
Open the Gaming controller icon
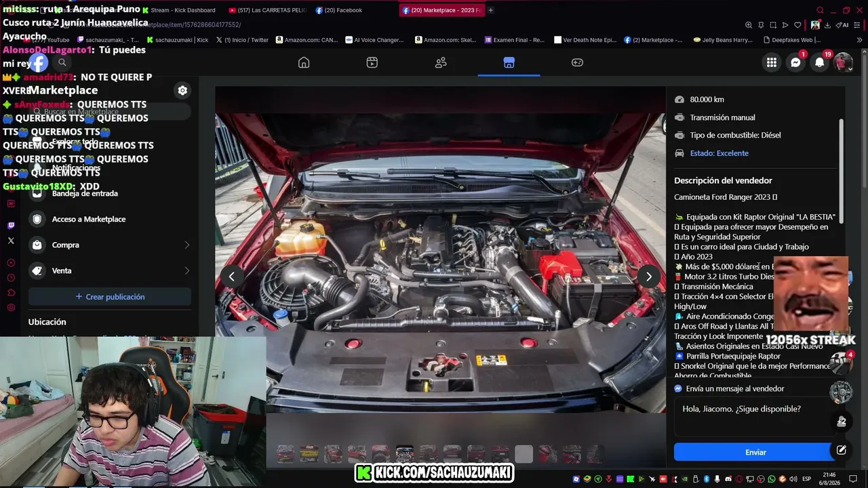tap(577, 62)
